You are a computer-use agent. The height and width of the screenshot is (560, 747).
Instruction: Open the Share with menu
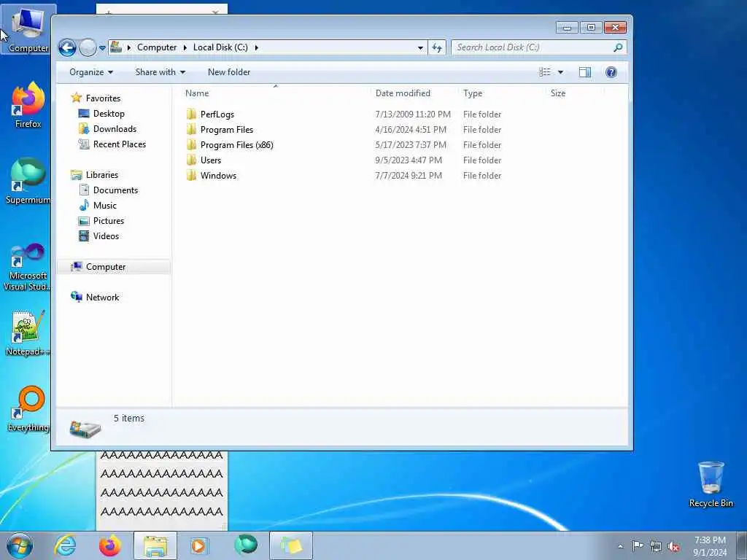click(x=160, y=72)
